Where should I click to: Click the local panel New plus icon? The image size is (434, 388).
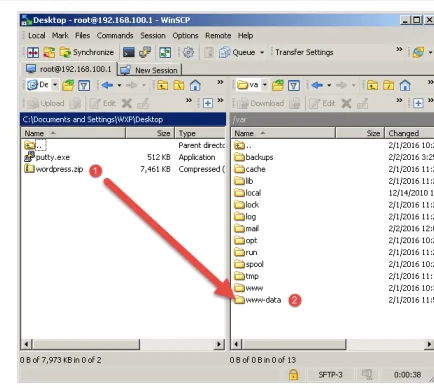click(x=208, y=103)
